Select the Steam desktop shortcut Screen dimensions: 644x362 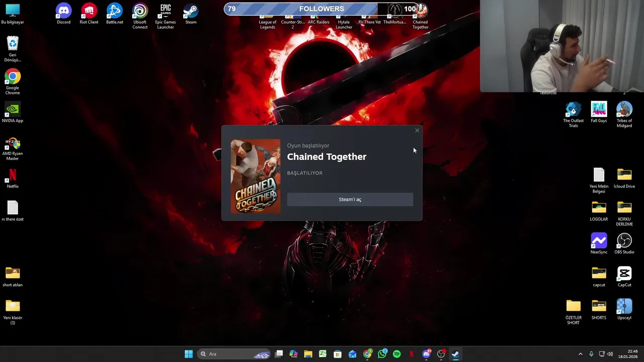pos(191,14)
